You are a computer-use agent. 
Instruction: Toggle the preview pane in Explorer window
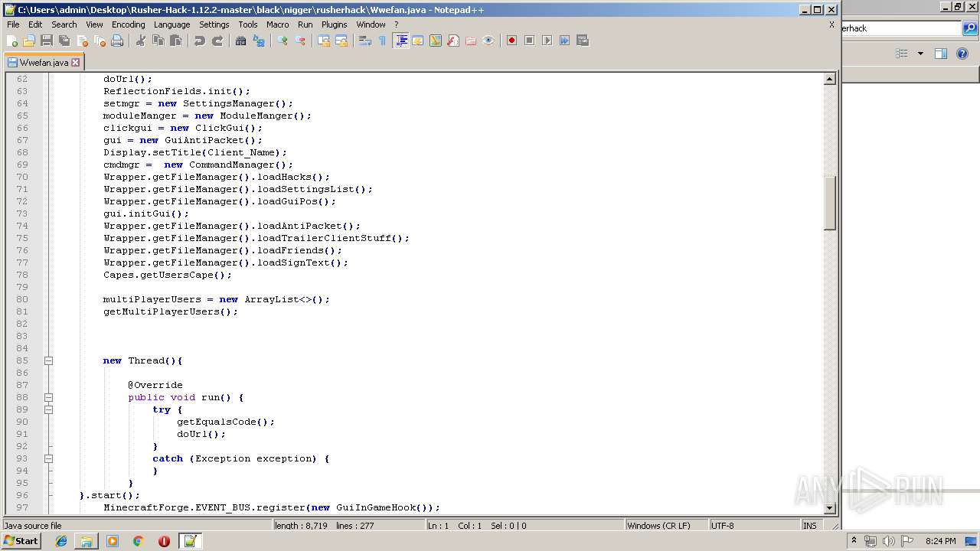click(941, 54)
